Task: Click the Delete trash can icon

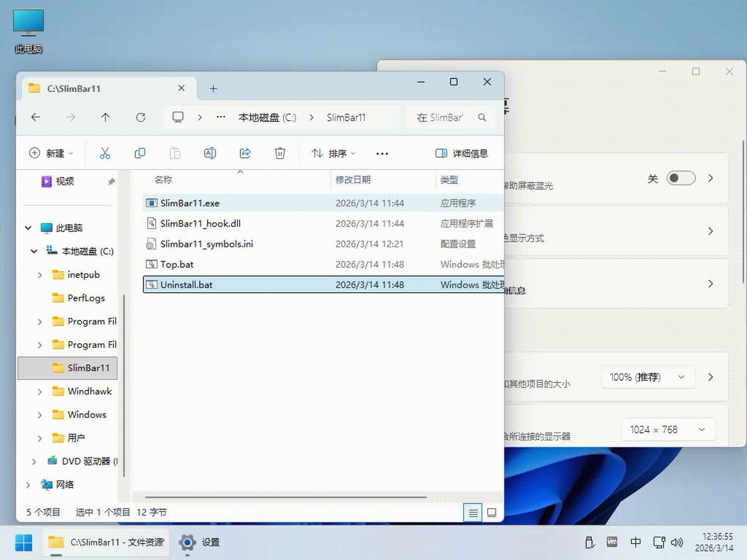Action: point(280,153)
